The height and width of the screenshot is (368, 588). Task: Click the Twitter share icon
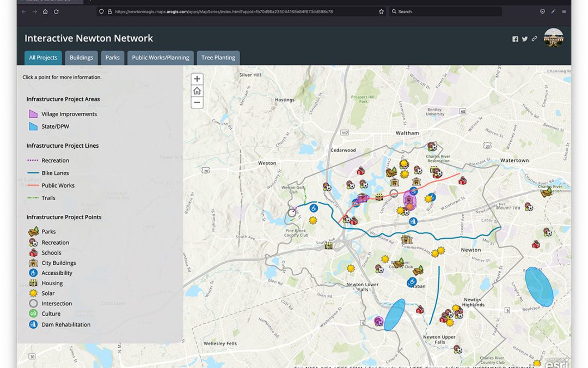click(x=524, y=39)
